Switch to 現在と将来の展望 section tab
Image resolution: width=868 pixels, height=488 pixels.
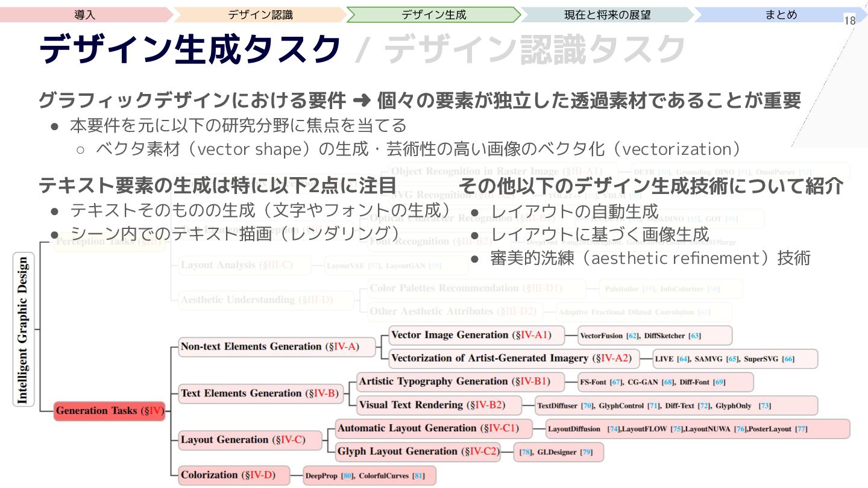coord(608,15)
